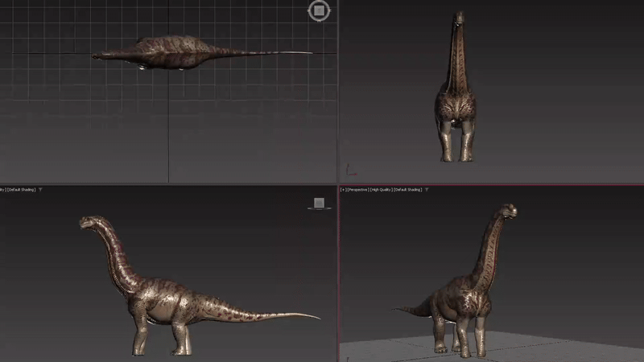Click the ViewCube in the side-view viewport
The height and width of the screenshot is (362, 644).
click(x=319, y=203)
